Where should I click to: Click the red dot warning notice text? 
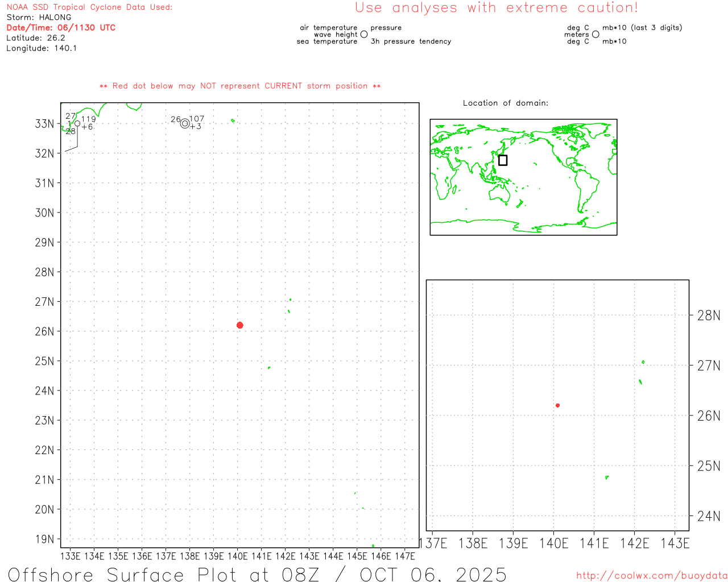coord(240,86)
